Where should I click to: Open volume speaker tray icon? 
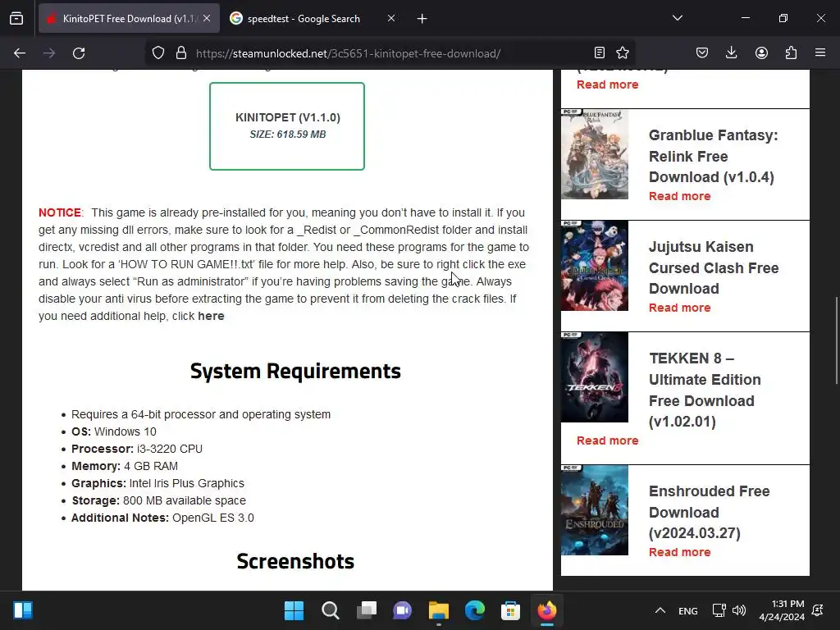(739, 610)
